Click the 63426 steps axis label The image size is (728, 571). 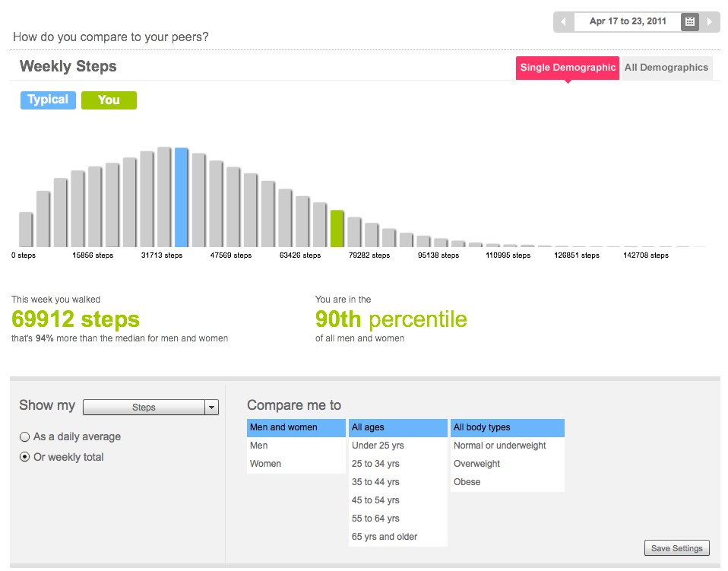coord(300,255)
